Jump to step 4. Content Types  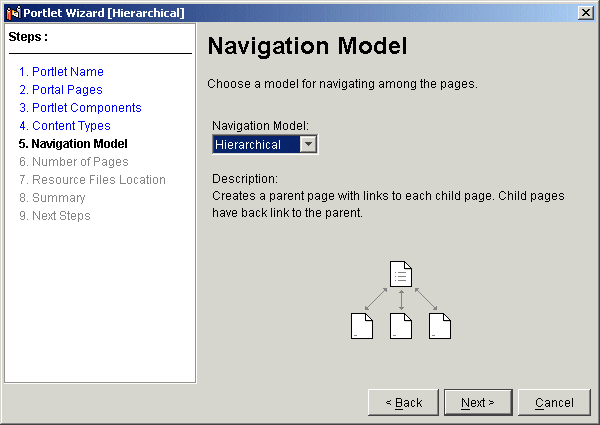pos(65,125)
